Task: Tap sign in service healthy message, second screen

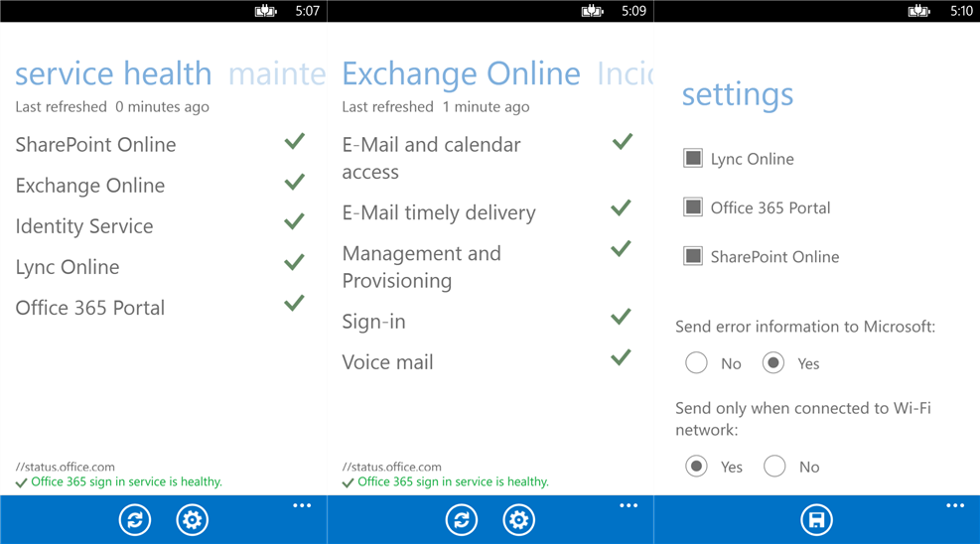Action: click(x=453, y=481)
